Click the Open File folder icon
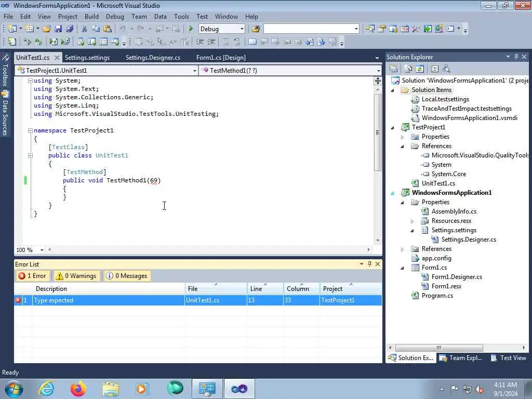Image resolution: width=532 pixels, height=399 pixels. tap(47, 29)
